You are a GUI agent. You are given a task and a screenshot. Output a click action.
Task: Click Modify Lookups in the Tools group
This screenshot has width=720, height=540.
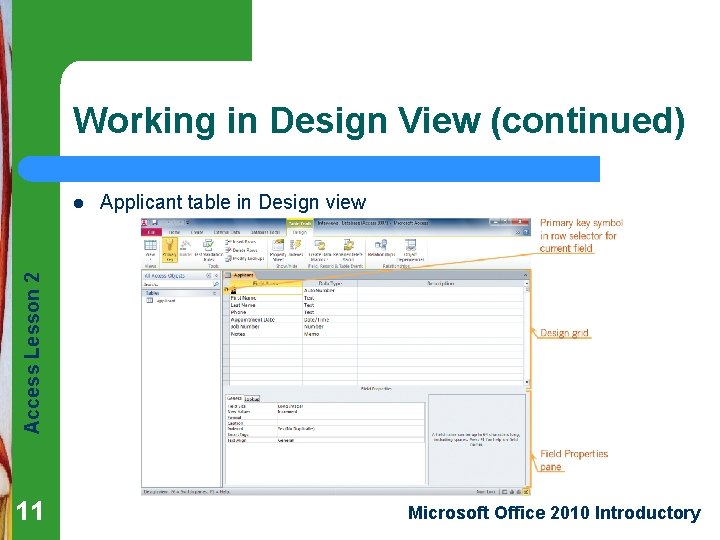(x=245, y=259)
